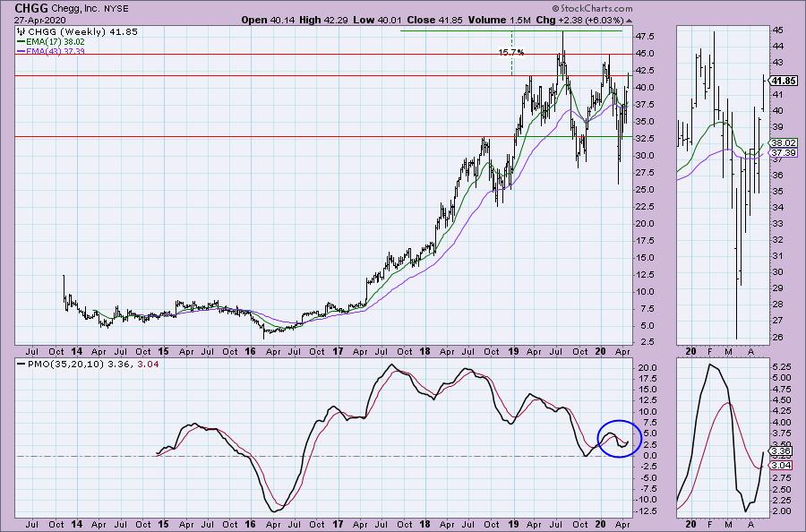806x532 pixels.
Task: Click the 3.04 signal tag on zoom panel
Action: click(x=782, y=465)
